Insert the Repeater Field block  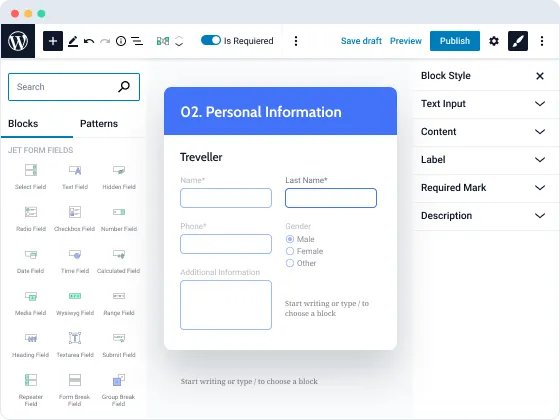(31, 380)
